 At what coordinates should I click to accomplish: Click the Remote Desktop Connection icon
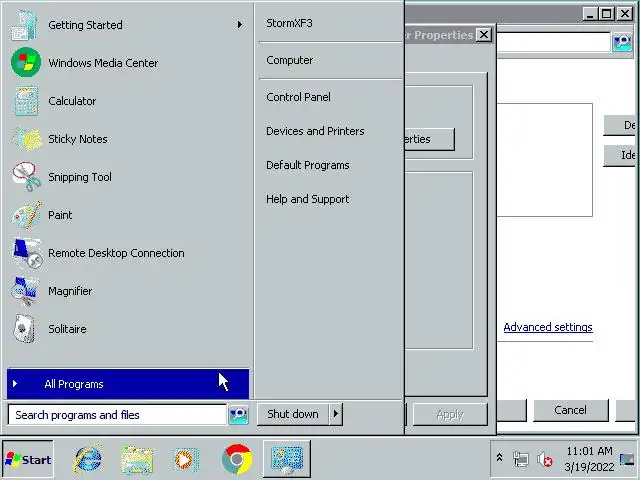[27, 253]
